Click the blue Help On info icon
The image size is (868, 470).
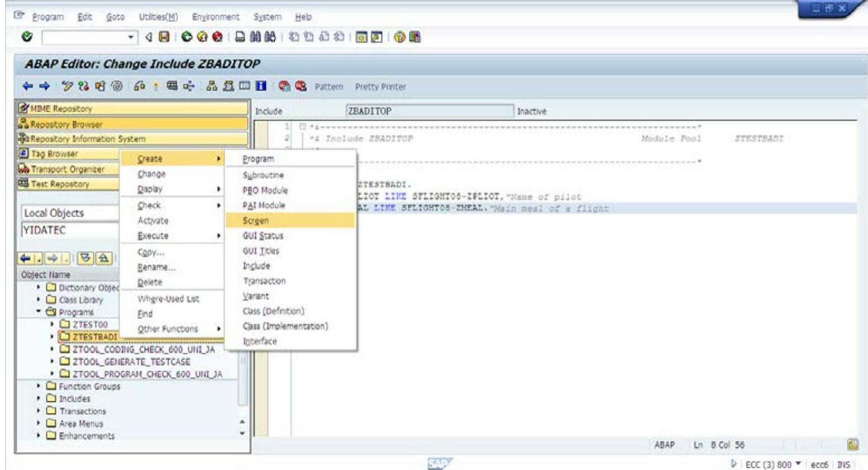click(261, 86)
